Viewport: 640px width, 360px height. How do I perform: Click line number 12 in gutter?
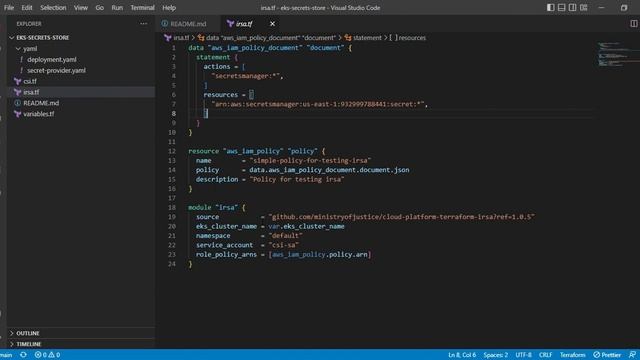172,151
